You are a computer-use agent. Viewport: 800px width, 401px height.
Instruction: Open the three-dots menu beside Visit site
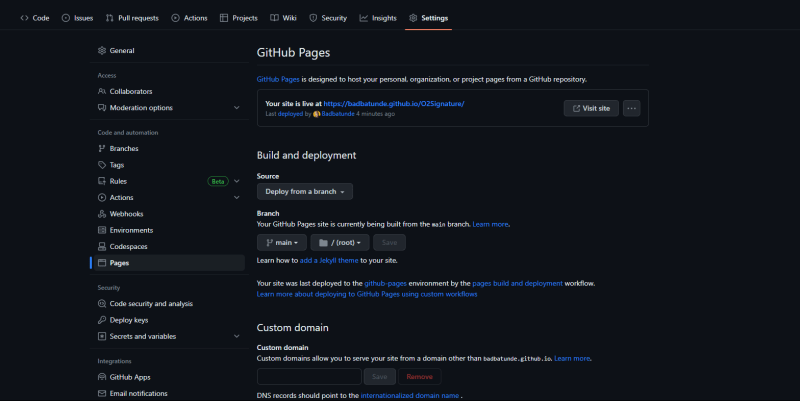631,108
